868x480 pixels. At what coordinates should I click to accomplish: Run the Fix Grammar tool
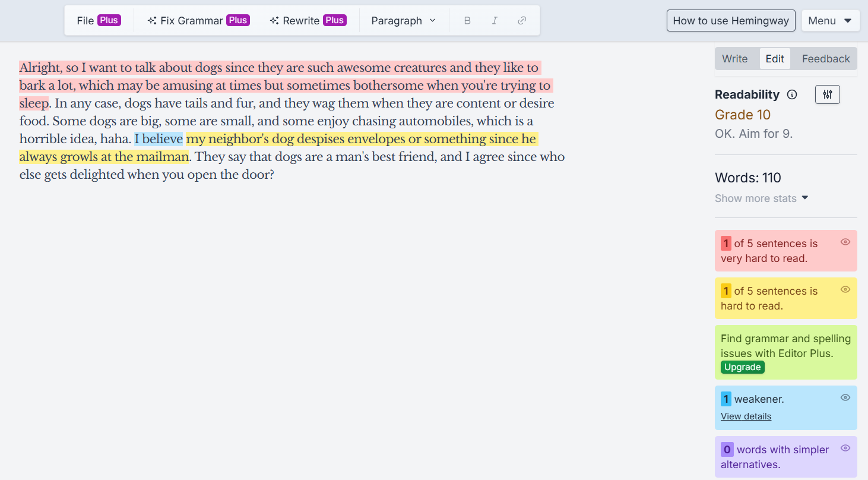(197, 20)
